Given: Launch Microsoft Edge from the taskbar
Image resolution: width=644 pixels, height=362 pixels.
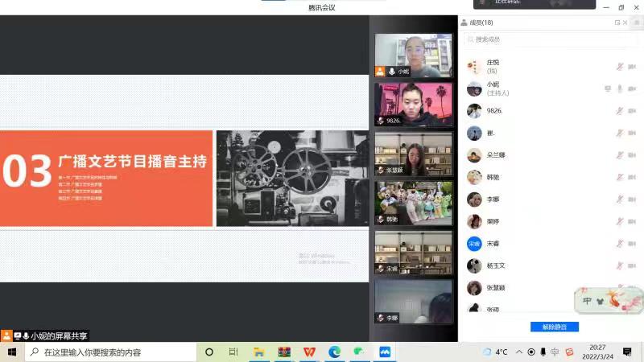Looking at the screenshot, I should [334, 352].
